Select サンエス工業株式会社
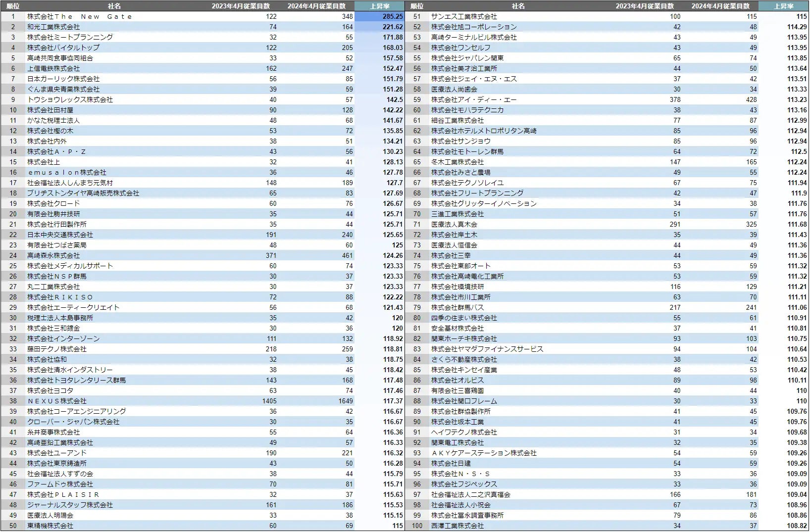 (464, 16)
